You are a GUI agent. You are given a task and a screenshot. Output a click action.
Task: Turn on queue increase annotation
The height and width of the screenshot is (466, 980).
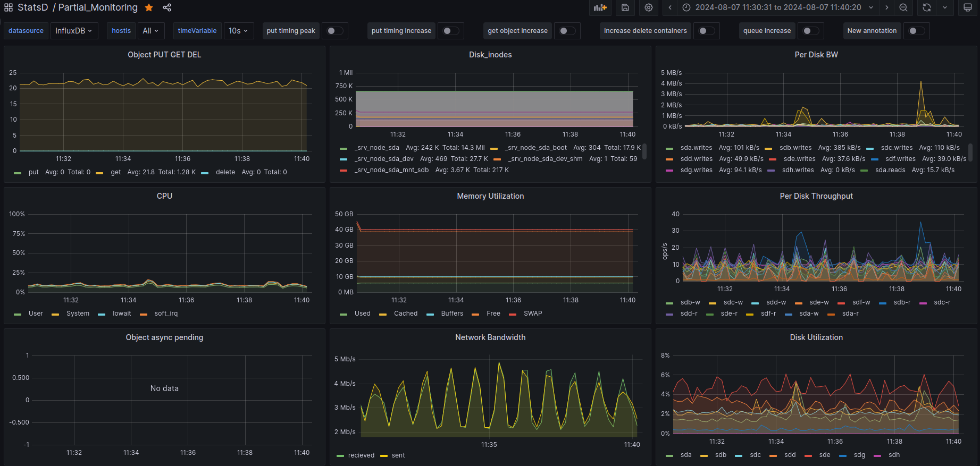pyautogui.click(x=810, y=31)
